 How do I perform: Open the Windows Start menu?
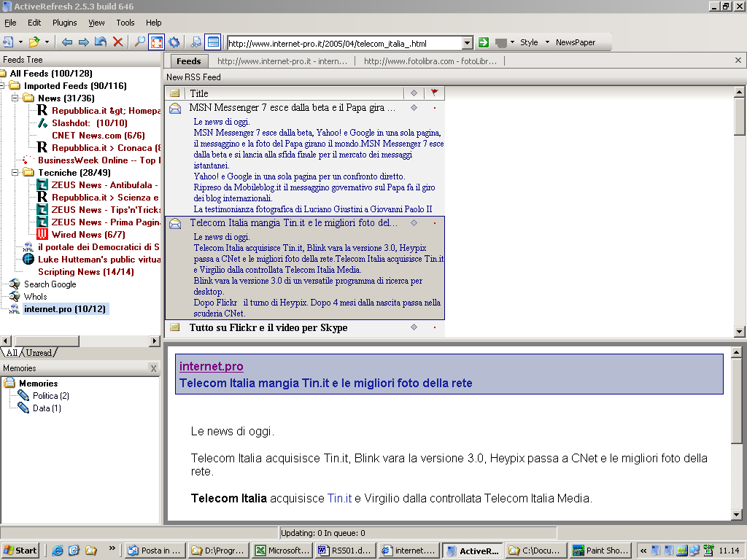tap(20, 551)
